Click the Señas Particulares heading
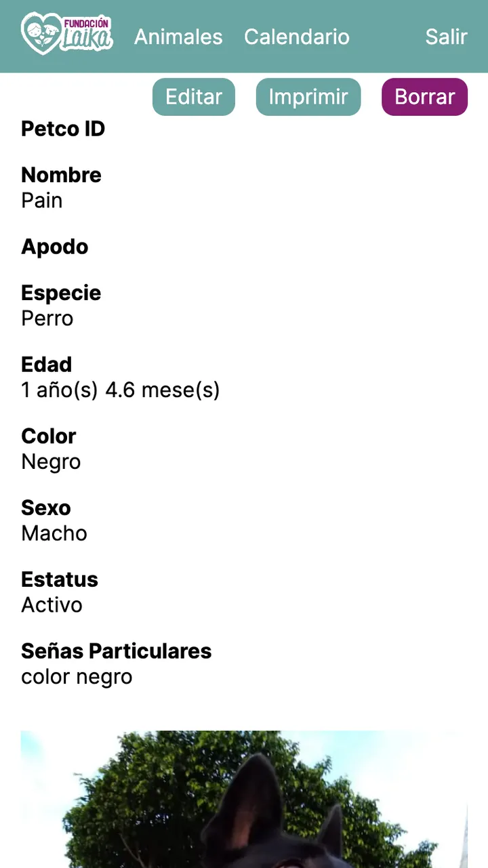The image size is (488, 868). [x=117, y=651]
